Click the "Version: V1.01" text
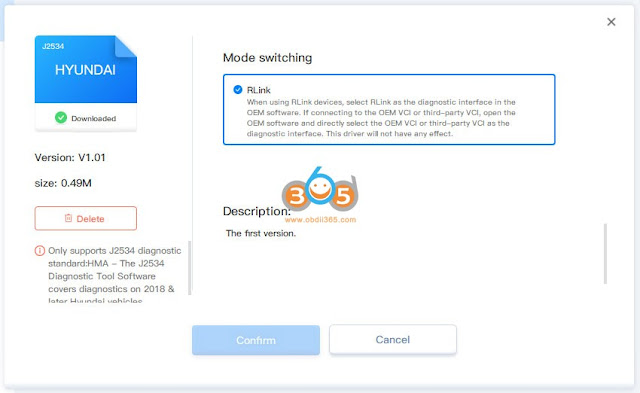 70,158
